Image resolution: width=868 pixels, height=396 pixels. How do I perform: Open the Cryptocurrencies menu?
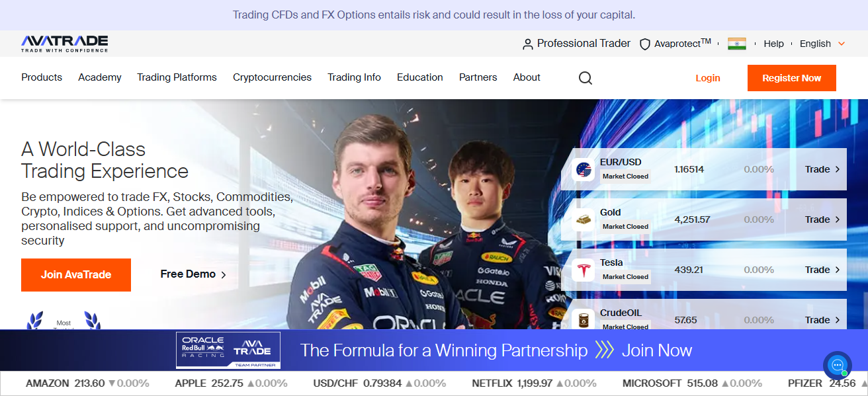click(x=272, y=77)
